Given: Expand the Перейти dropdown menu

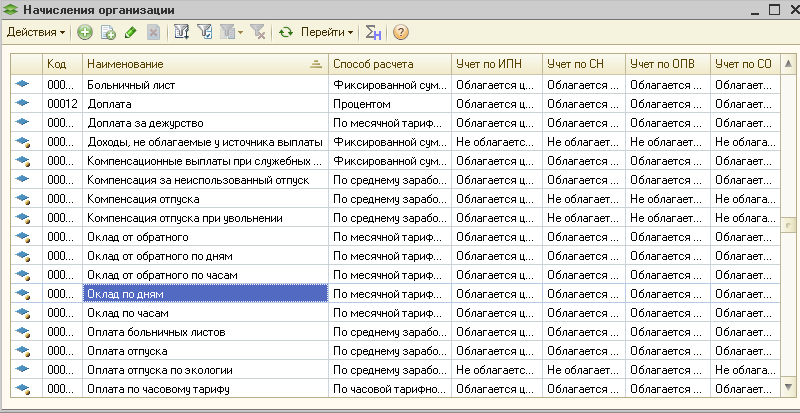Looking at the screenshot, I should 329,33.
